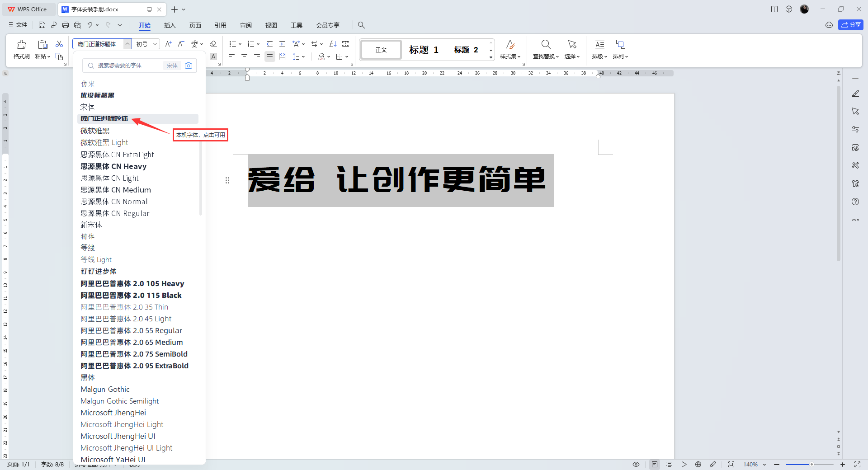Toggle distributed alignment button
Image resolution: width=868 pixels, height=470 pixels.
(283, 56)
